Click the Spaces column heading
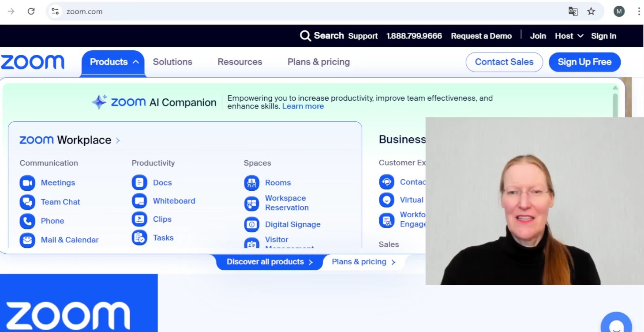644x332 pixels. [257, 163]
